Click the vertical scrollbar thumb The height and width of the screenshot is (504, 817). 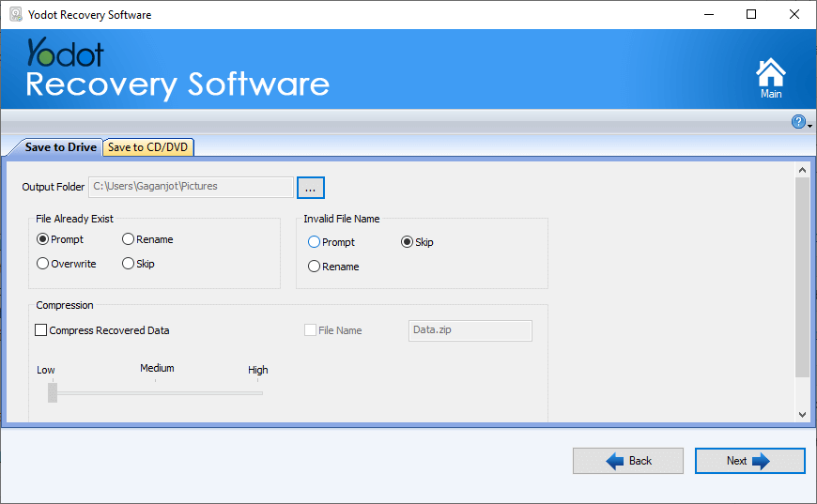click(802, 277)
